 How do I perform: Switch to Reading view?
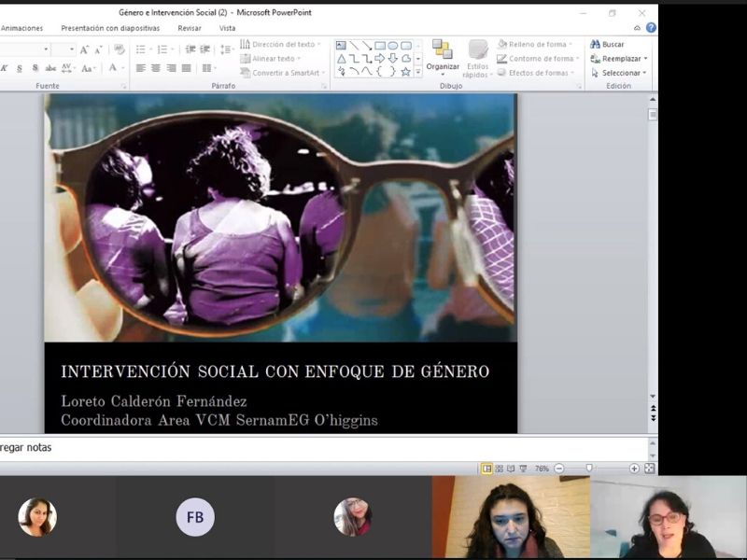pyautogui.click(x=511, y=469)
